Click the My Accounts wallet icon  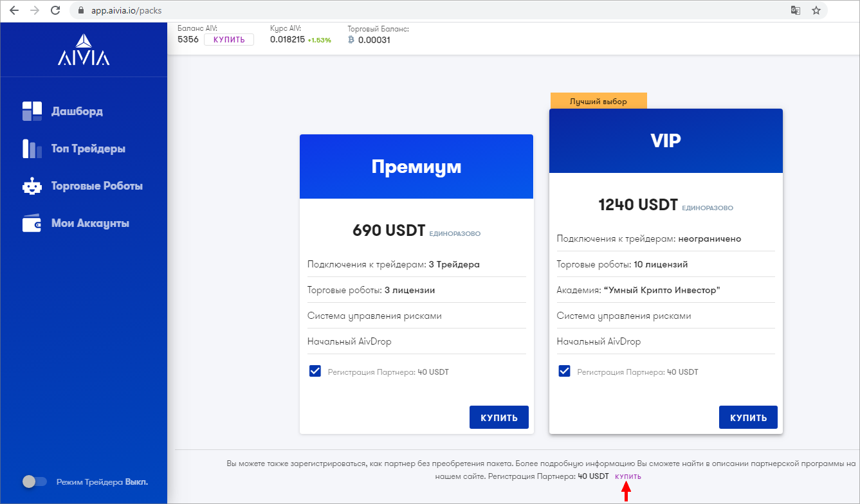click(32, 223)
